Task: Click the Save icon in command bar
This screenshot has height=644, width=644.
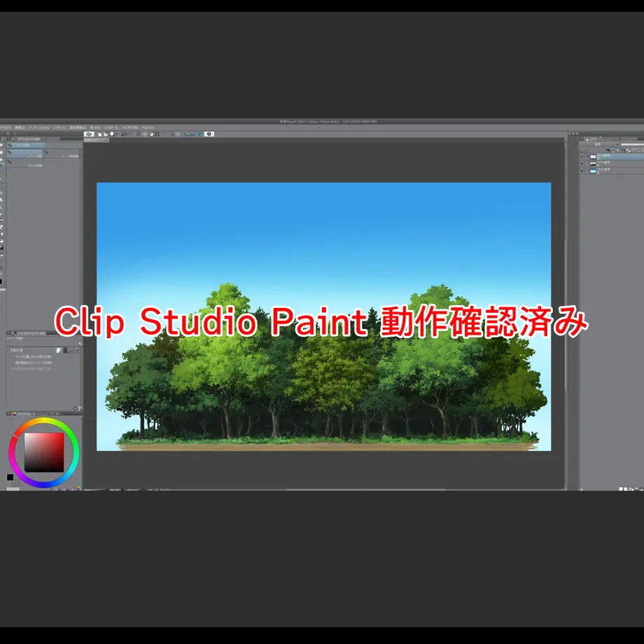Action: click(x=112, y=134)
